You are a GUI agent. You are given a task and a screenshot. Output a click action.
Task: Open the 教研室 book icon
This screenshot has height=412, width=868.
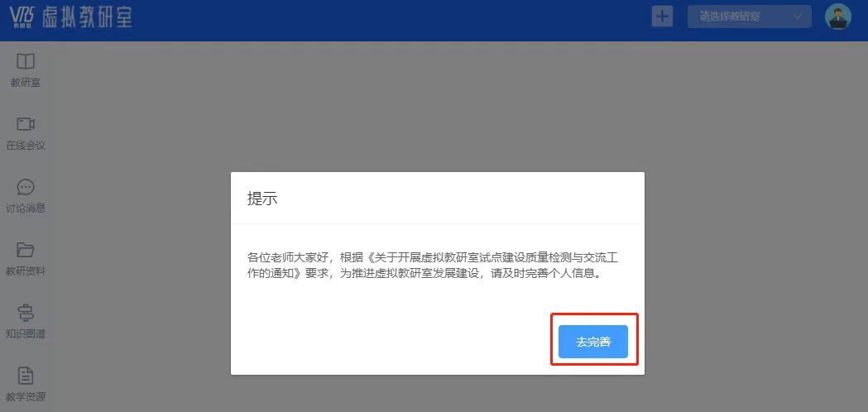pyautogui.click(x=26, y=61)
